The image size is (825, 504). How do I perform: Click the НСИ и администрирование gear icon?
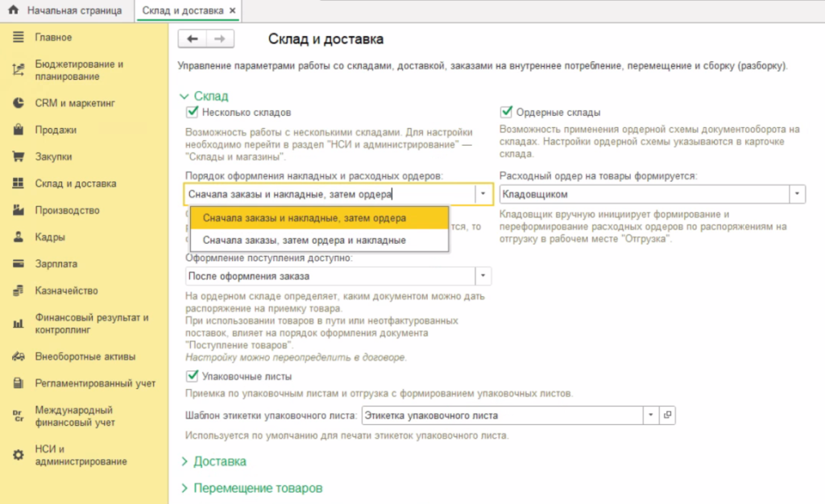18,455
